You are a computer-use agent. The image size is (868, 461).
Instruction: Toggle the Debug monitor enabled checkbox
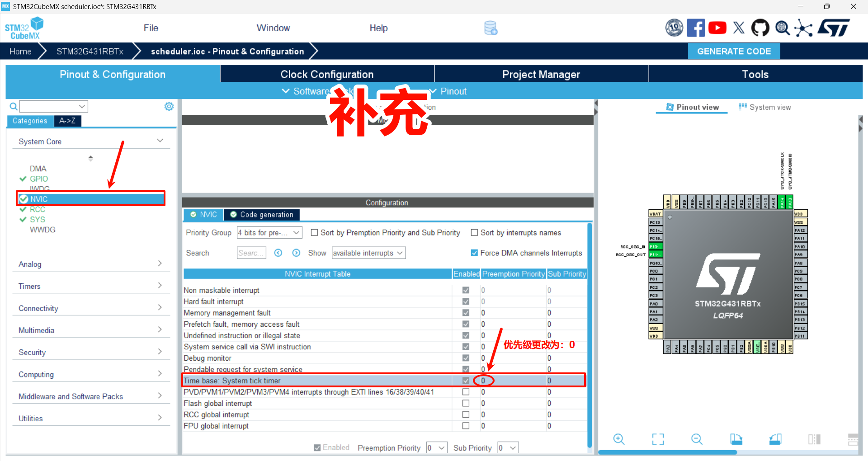[x=466, y=358]
